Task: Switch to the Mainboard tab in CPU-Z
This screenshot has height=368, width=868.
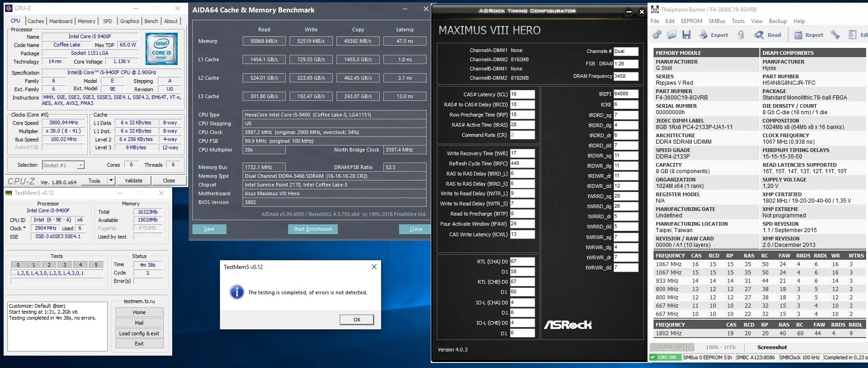Action: (61, 21)
